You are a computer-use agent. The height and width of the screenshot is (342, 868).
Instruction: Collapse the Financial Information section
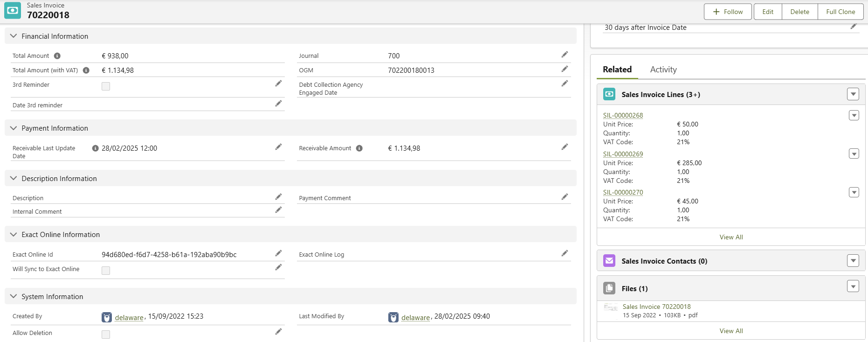[14, 36]
